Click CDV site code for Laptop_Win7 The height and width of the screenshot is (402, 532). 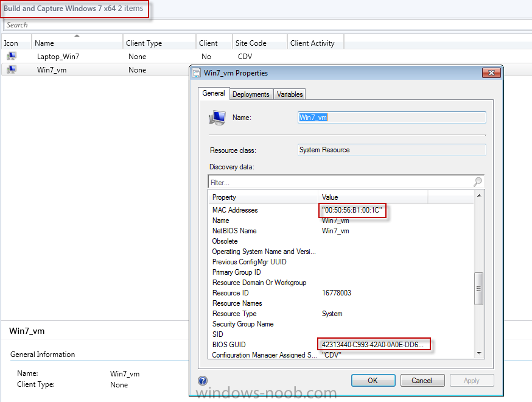click(245, 57)
